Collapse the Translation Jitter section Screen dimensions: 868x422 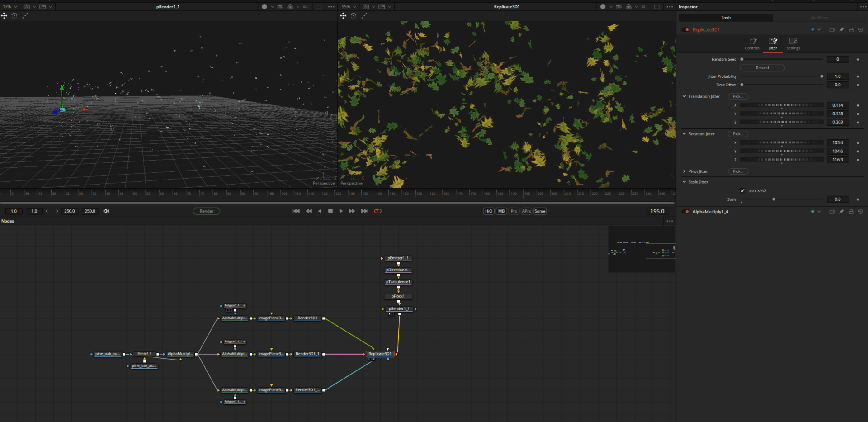click(x=684, y=96)
